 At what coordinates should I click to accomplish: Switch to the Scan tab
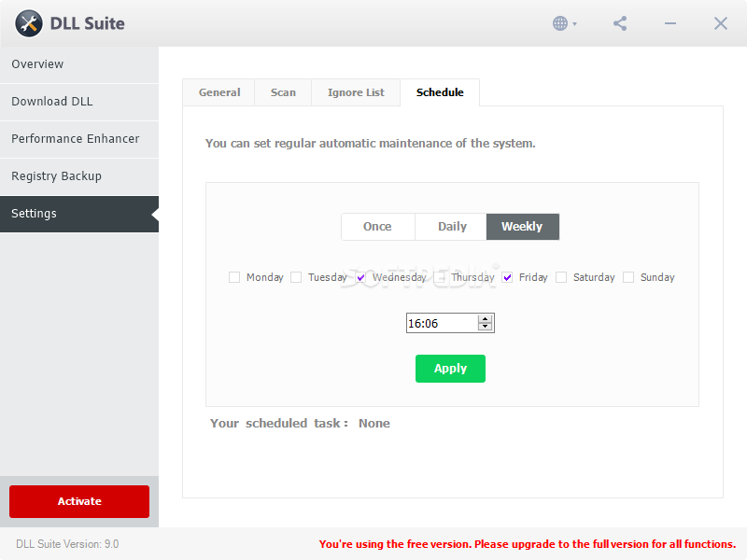[283, 92]
